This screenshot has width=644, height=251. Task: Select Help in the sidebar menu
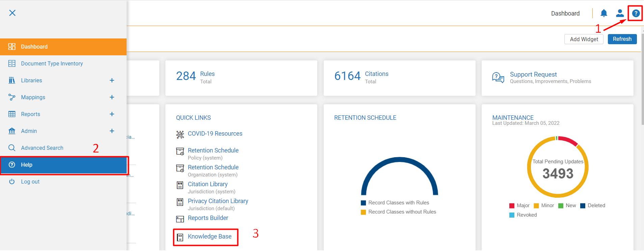(x=63, y=165)
